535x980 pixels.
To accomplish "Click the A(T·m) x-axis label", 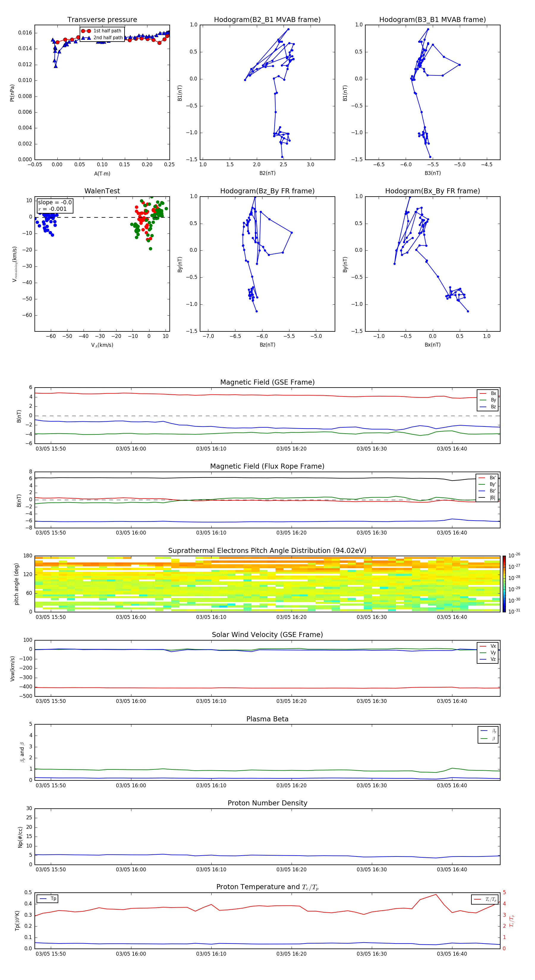I will click(102, 173).
